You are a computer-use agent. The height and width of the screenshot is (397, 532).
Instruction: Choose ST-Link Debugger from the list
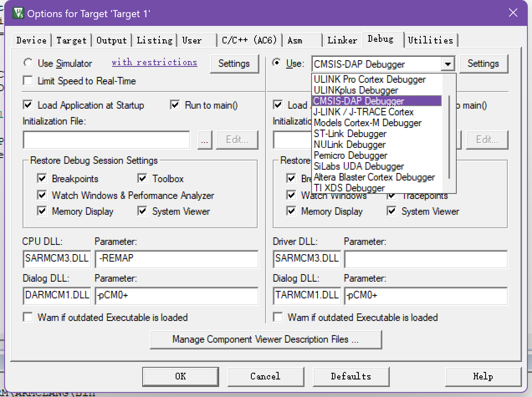[x=350, y=134]
